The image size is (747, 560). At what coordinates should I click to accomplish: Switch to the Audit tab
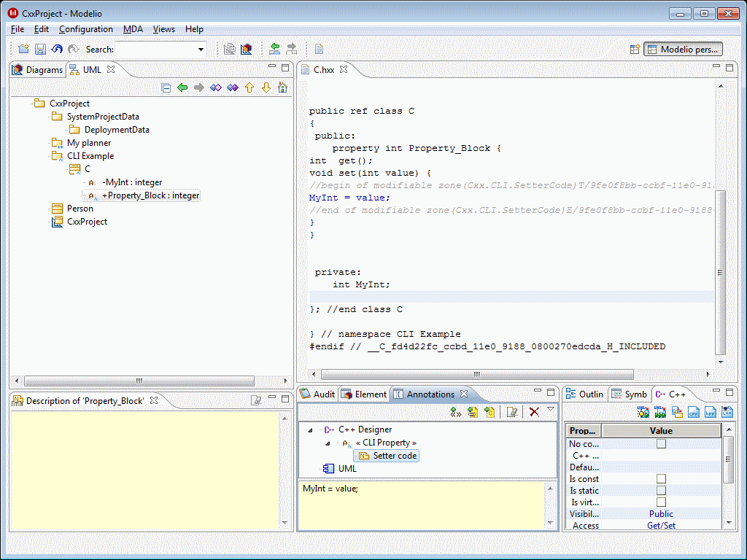(318, 394)
